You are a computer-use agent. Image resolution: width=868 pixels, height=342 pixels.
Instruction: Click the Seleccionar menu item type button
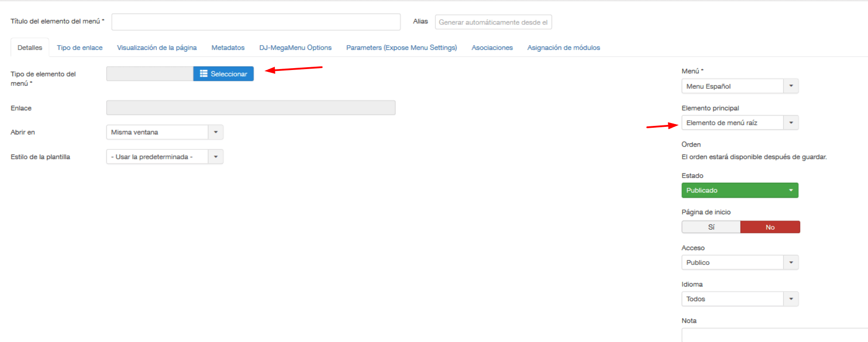[x=224, y=74]
